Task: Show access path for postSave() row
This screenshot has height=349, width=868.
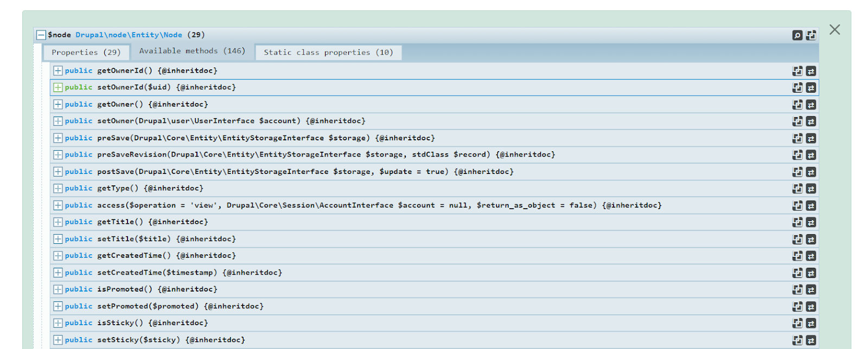Action: coord(811,172)
